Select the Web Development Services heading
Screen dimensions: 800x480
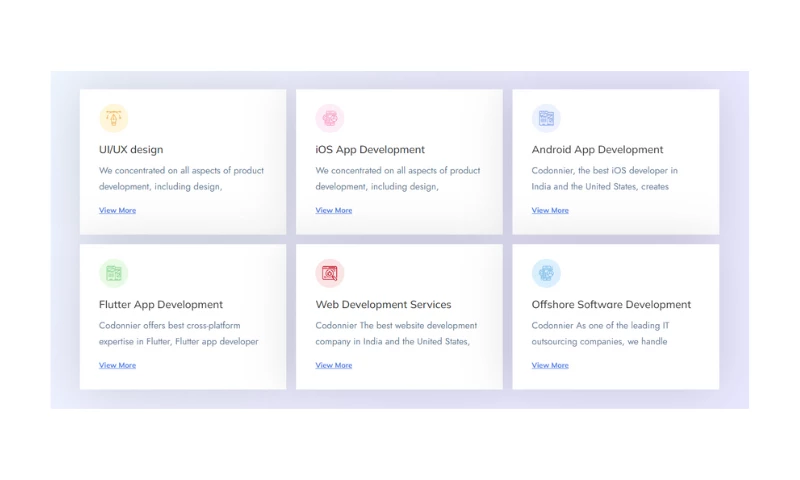[383, 305]
